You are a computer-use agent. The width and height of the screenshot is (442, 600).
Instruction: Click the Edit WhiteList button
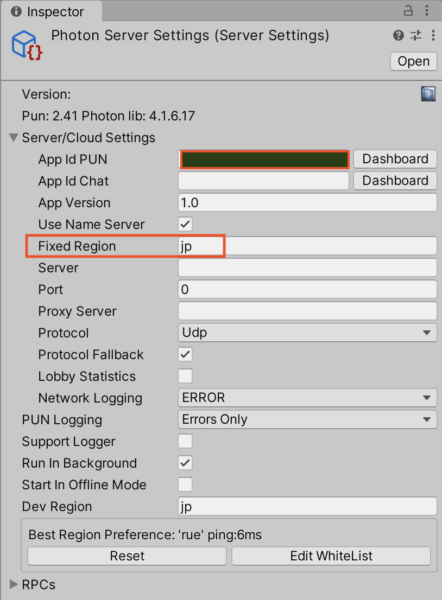click(x=331, y=556)
